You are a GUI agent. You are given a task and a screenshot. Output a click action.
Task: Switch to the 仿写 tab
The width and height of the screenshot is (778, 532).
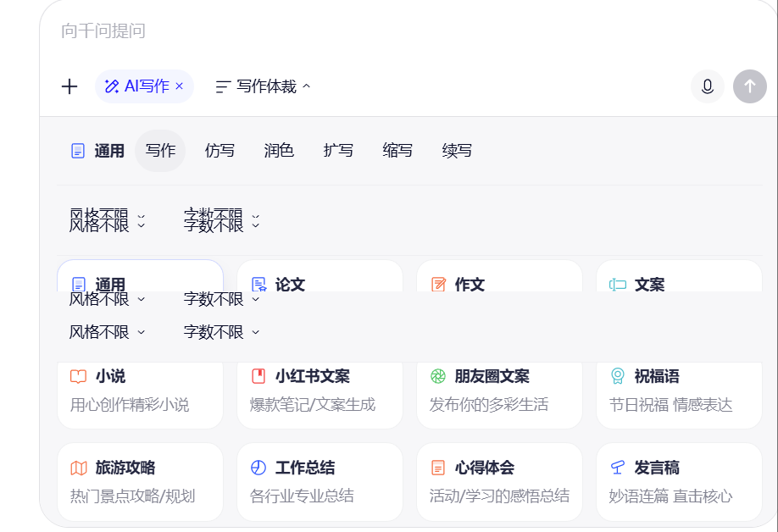click(220, 150)
